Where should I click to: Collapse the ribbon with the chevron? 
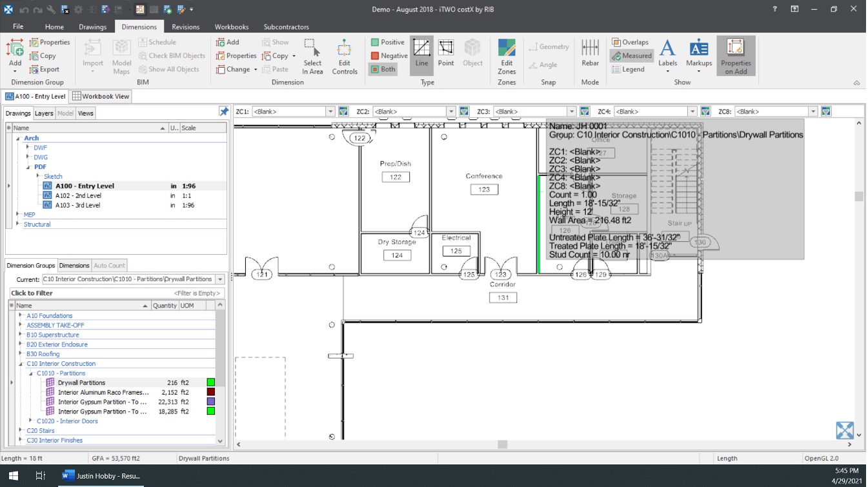pos(856,83)
